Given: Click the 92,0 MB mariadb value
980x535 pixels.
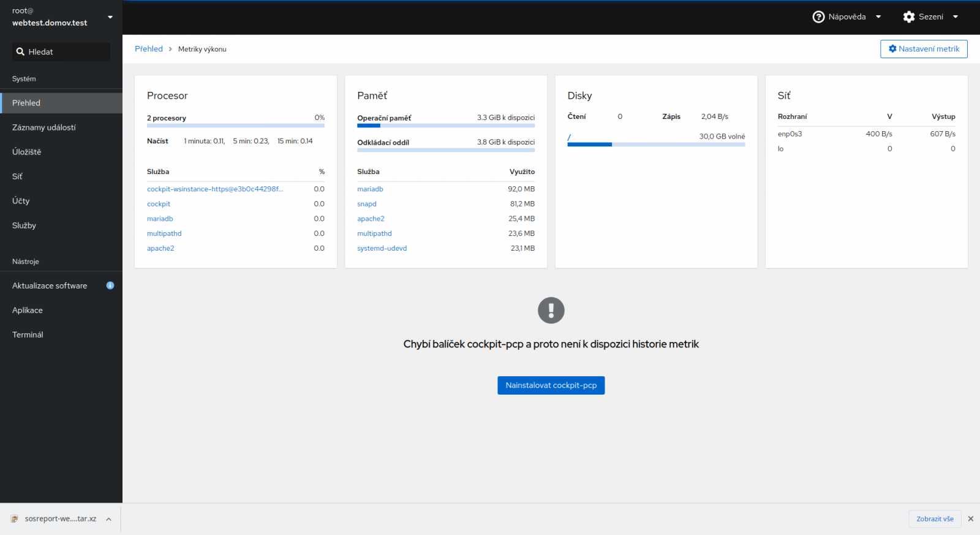Looking at the screenshot, I should (521, 189).
